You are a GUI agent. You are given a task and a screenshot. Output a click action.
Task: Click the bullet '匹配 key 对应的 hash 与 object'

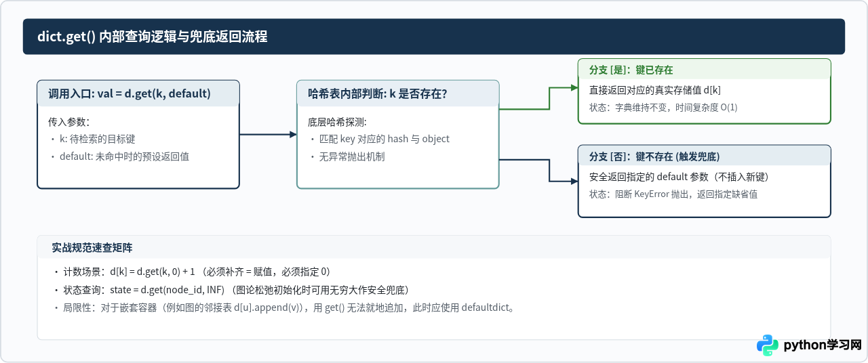click(379, 139)
